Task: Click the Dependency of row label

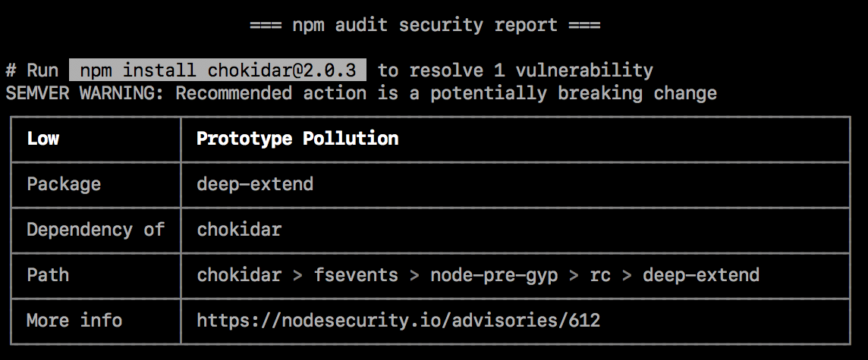Action: pyautogui.click(x=96, y=230)
